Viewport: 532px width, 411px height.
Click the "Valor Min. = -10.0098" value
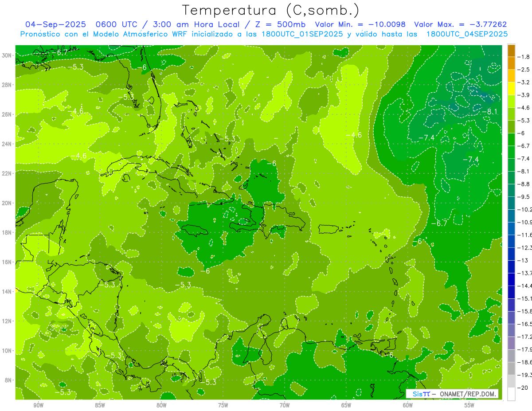tap(360, 24)
